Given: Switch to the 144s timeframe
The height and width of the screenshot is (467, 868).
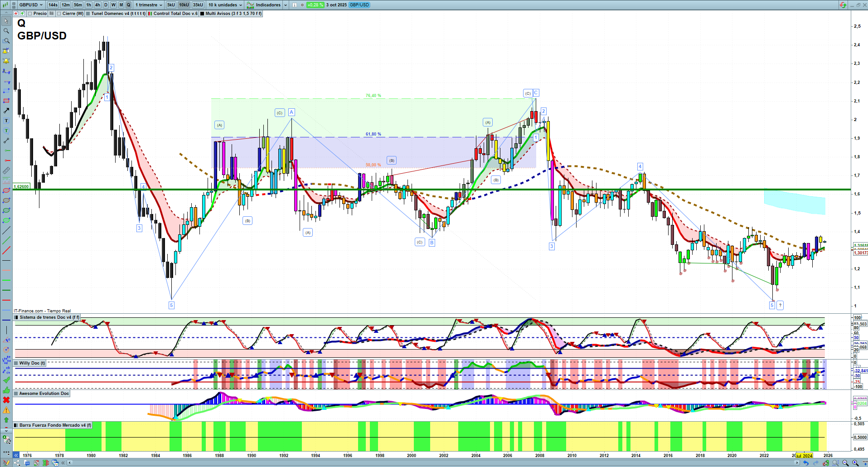Looking at the screenshot, I should [53, 5].
